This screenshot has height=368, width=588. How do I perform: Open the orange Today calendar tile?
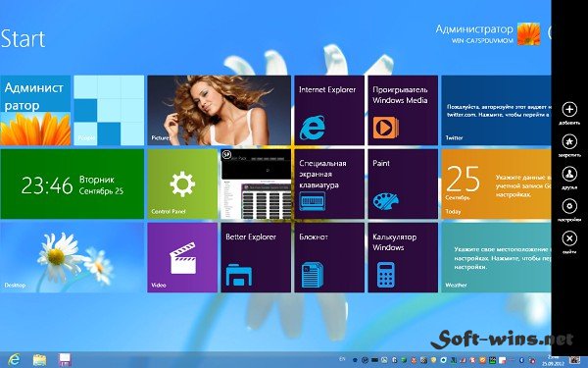496,184
